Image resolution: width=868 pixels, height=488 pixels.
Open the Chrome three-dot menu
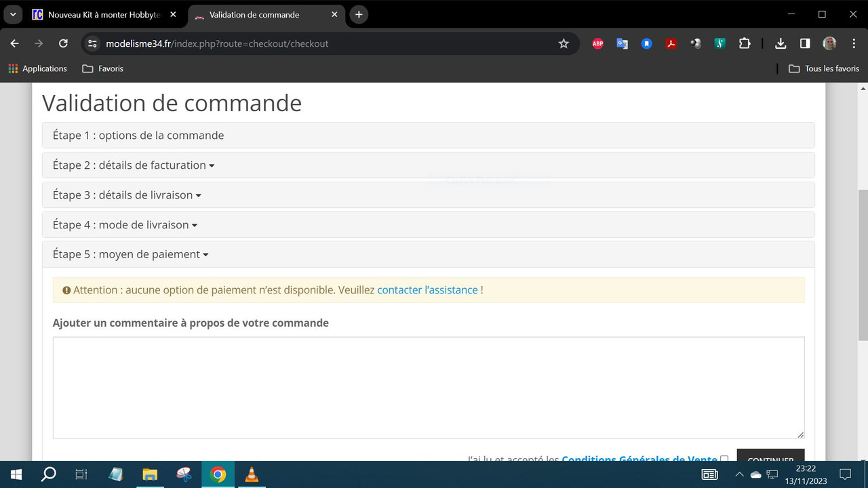point(853,43)
